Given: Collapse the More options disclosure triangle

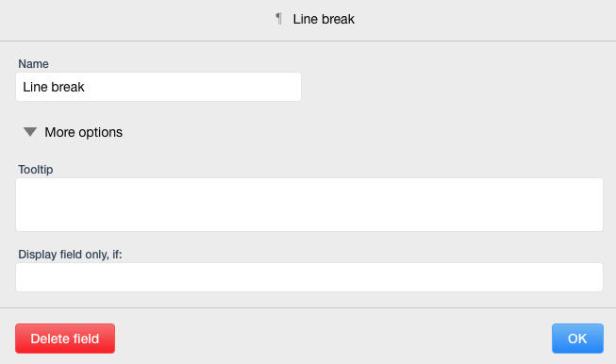Looking at the screenshot, I should click(30, 132).
